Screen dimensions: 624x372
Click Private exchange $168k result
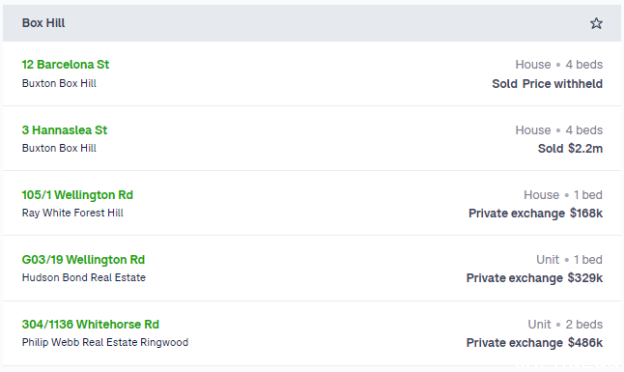536,214
